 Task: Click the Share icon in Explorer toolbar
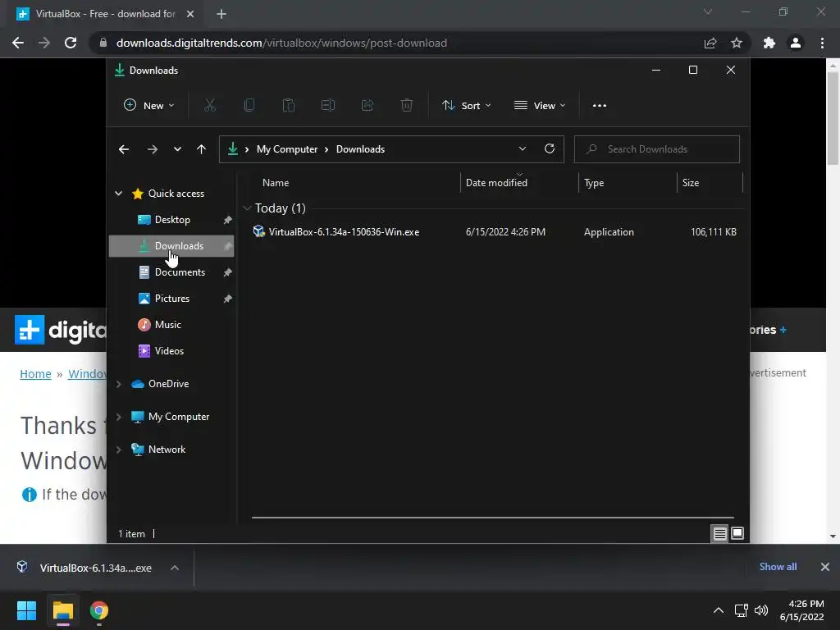coord(367,106)
